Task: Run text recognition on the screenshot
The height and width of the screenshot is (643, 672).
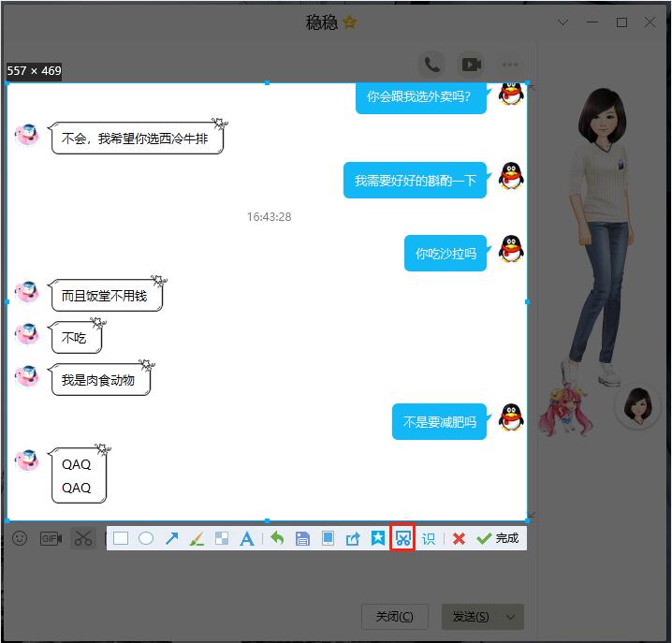Action: 428,538
